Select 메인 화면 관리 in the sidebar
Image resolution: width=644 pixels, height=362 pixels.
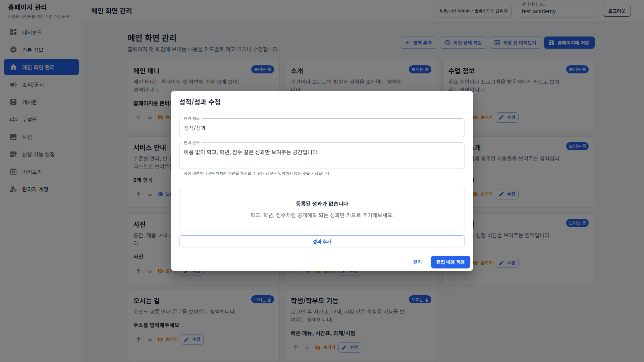coord(41,67)
